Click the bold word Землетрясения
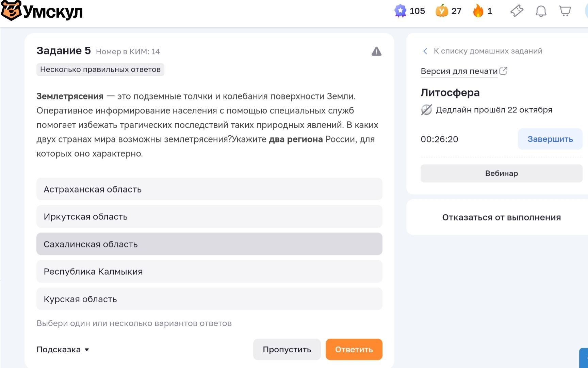Viewport: 588px width, 368px height. (x=70, y=96)
